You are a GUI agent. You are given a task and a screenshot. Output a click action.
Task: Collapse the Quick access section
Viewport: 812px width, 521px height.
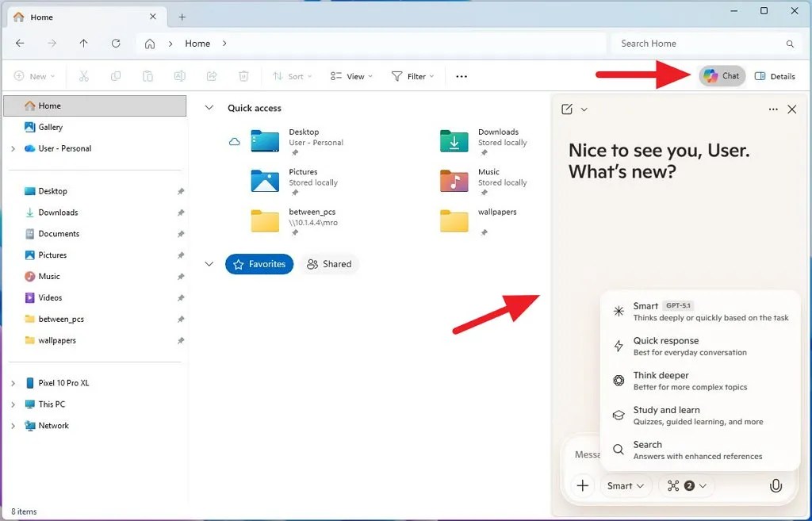point(209,107)
